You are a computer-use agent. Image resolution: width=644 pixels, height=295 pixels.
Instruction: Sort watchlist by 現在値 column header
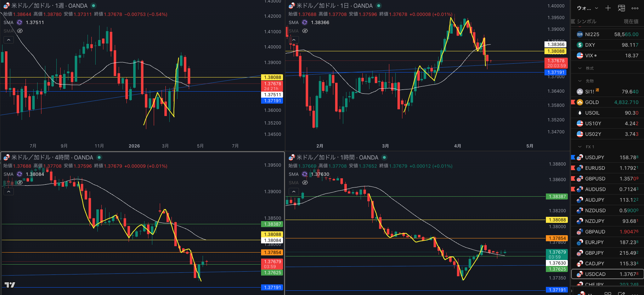[631, 22]
